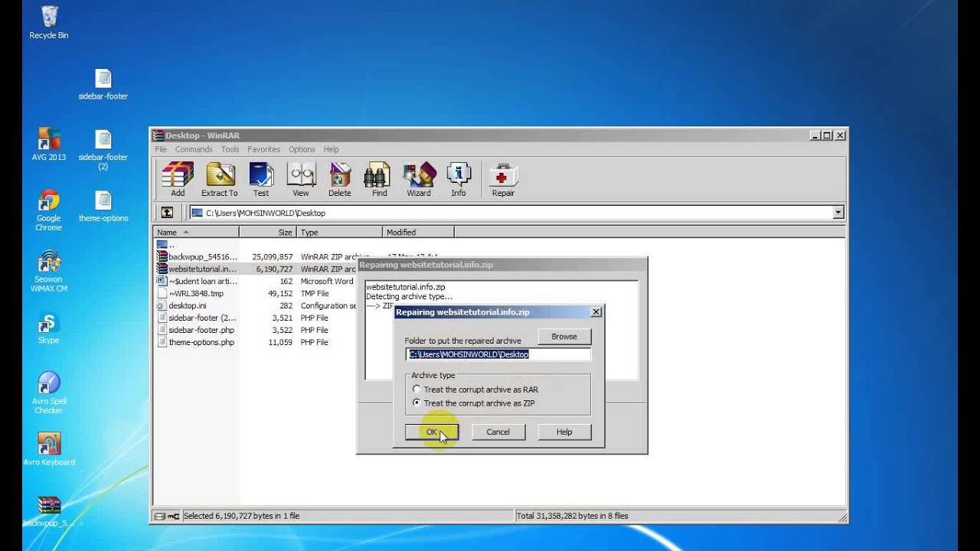Screen dimensions: 980x551
Task: Select the sidebar-footer (2) desktop file icon
Action: (103, 150)
